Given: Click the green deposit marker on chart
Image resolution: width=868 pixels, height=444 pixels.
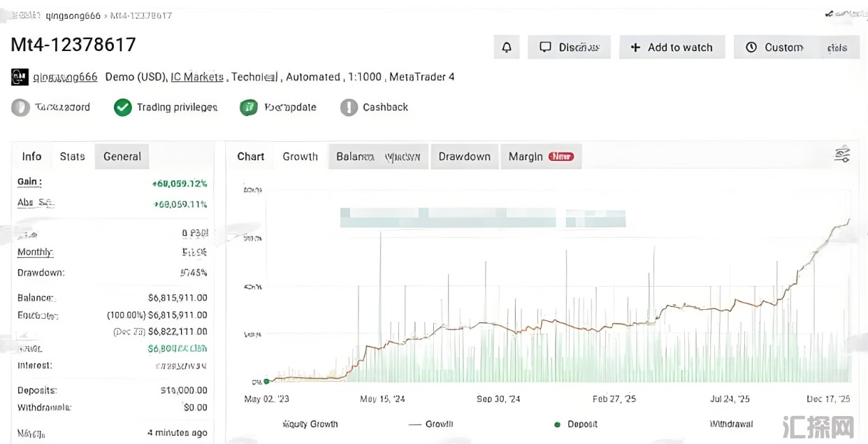Looking at the screenshot, I should 266,381.
